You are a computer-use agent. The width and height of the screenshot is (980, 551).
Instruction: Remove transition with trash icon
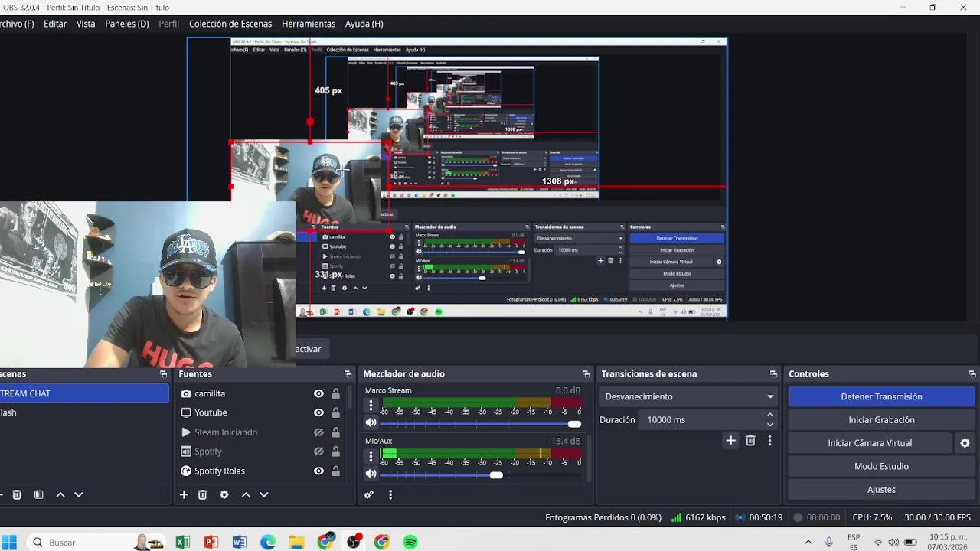click(x=750, y=441)
